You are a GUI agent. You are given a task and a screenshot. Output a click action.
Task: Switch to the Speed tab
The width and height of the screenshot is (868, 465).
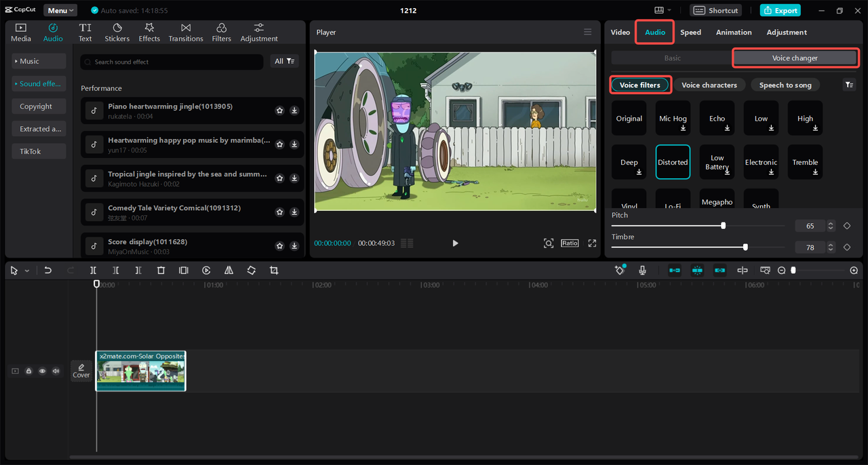(690, 33)
